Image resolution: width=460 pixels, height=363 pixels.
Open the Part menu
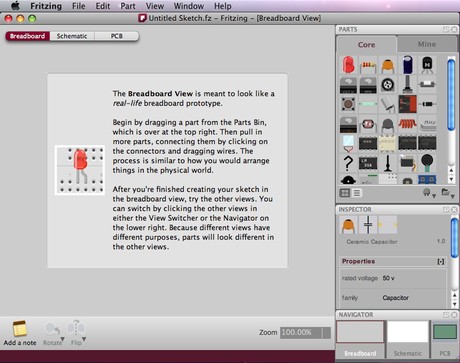click(128, 6)
